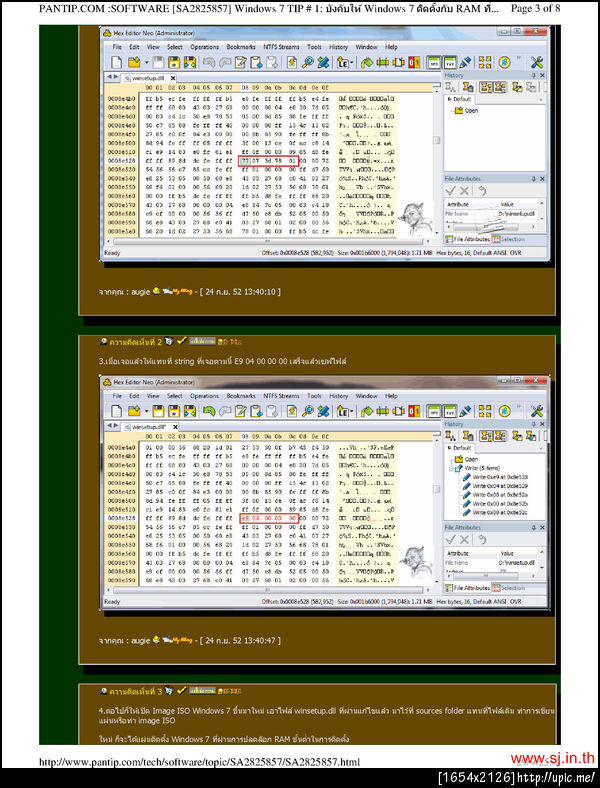Click New file icon in lower Hex Editor window

117,411
